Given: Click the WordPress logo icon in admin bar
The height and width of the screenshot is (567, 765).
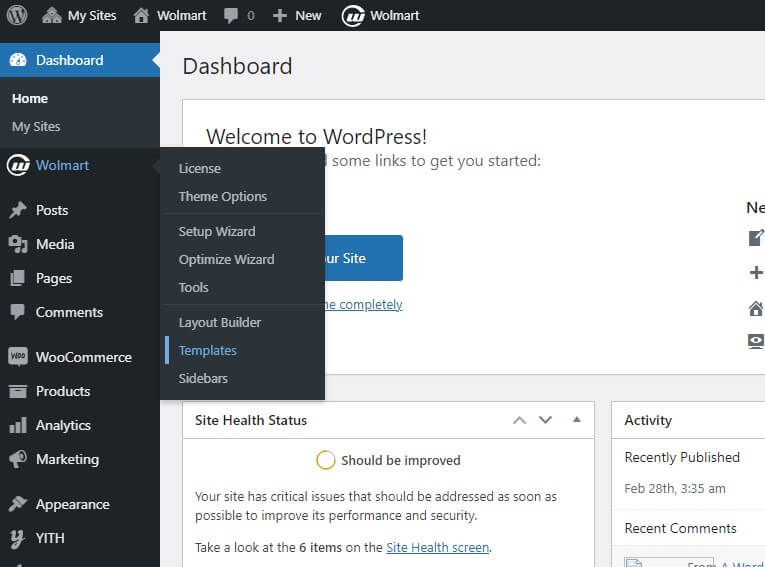Looking at the screenshot, I should [17, 15].
